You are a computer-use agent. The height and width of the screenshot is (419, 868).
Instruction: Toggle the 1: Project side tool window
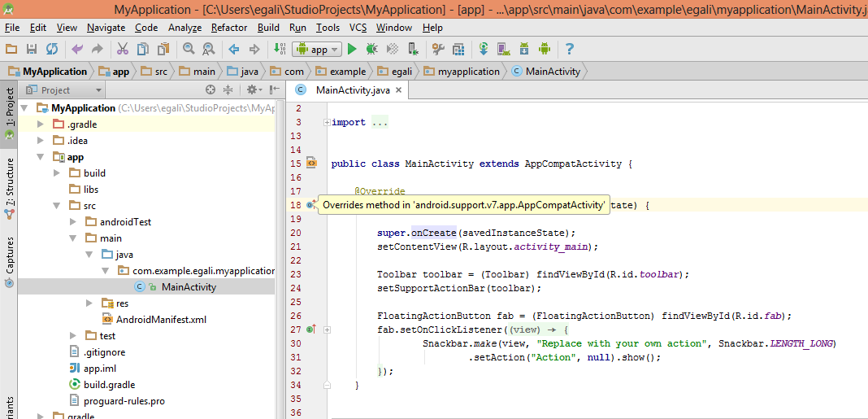tap(9, 114)
